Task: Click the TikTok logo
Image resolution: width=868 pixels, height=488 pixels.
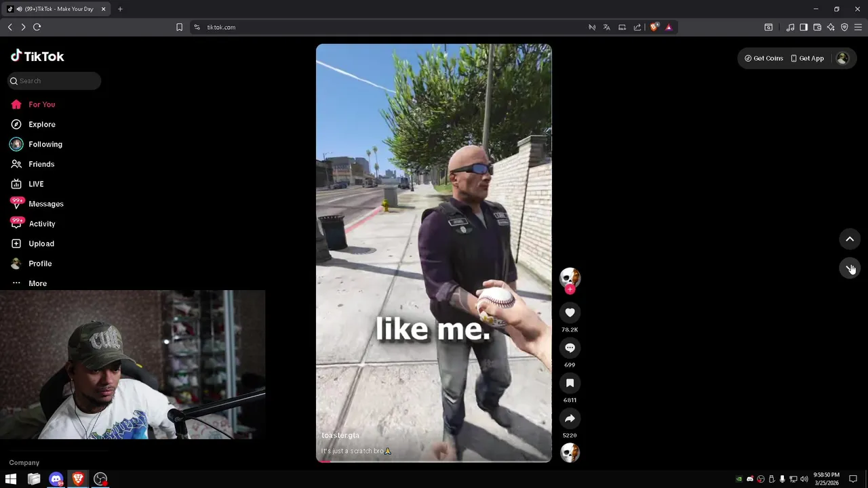Action: (x=37, y=56)
